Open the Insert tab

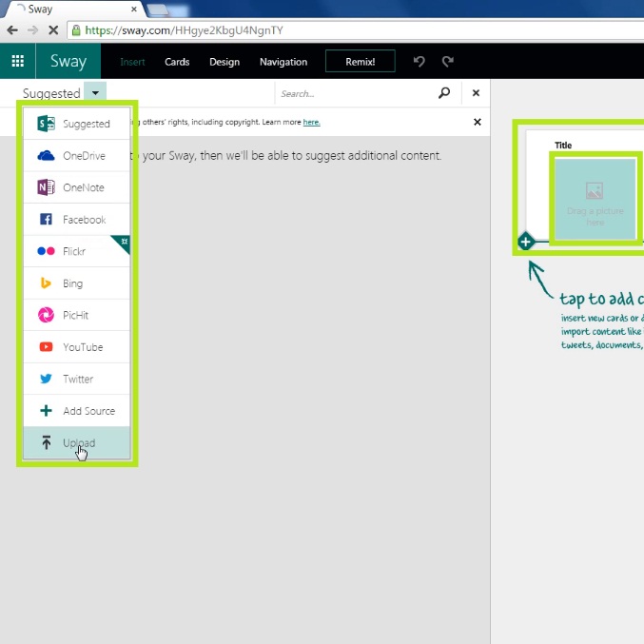pyautogui.click(x=132, y=62)
